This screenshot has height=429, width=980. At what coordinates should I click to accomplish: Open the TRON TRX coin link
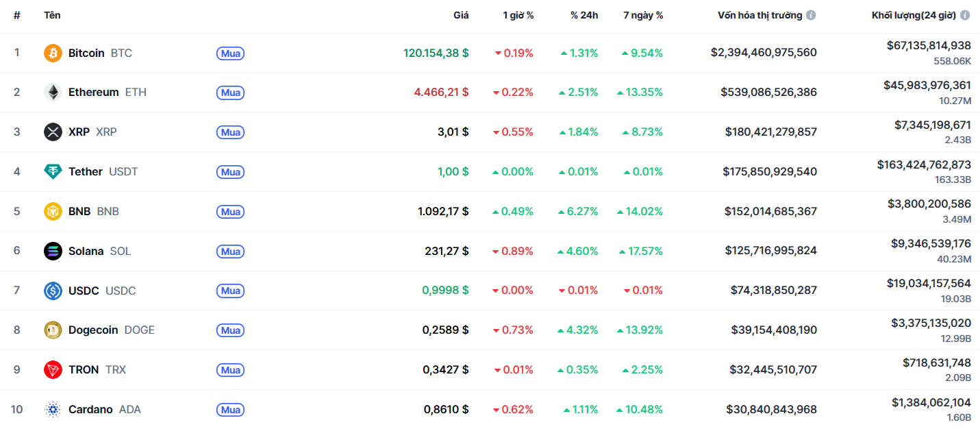point(84,370)
